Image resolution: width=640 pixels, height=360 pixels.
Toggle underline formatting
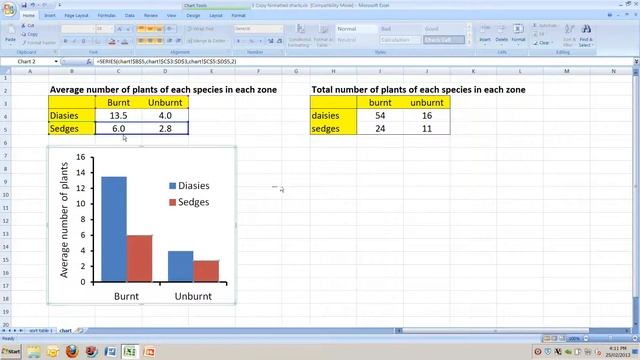click(83, 41)
